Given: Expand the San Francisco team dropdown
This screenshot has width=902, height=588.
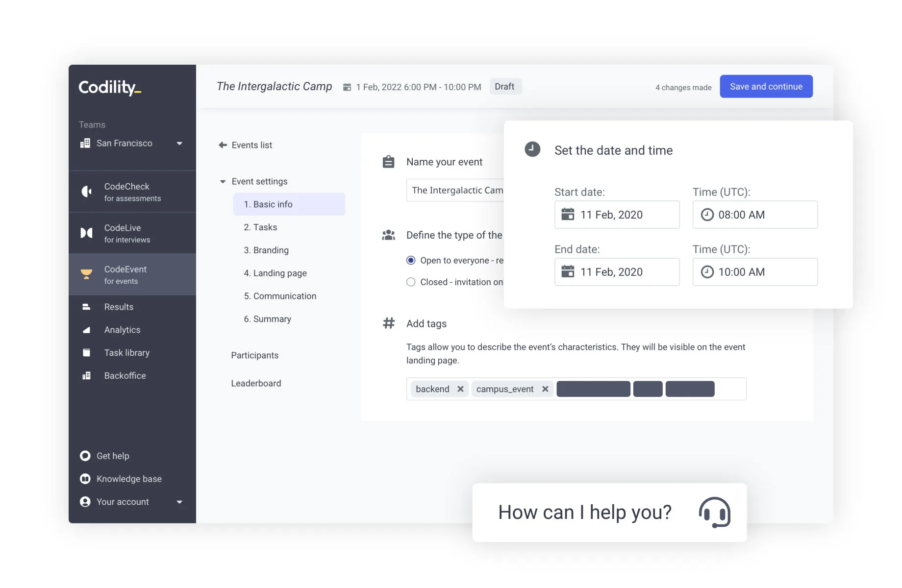Looking at the screenshot, I should click(x=179, y=144).
